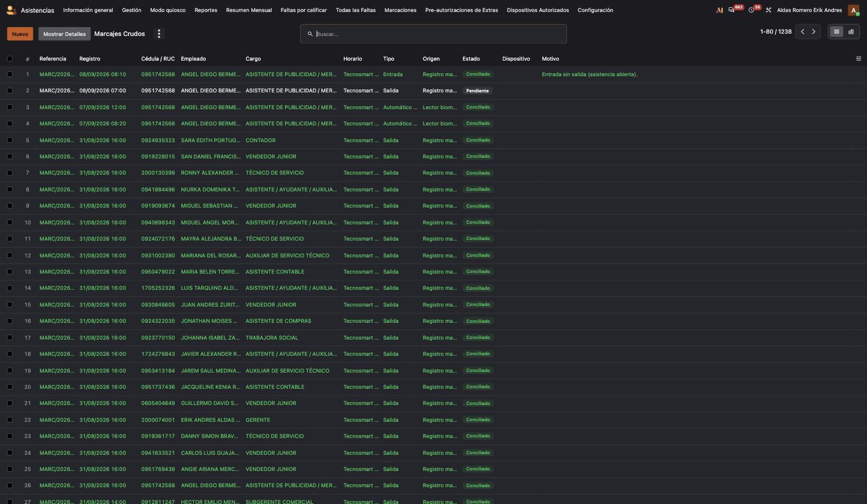Sort by the Estado column header
The image size is (867, 504).
(x=471, y=59)
